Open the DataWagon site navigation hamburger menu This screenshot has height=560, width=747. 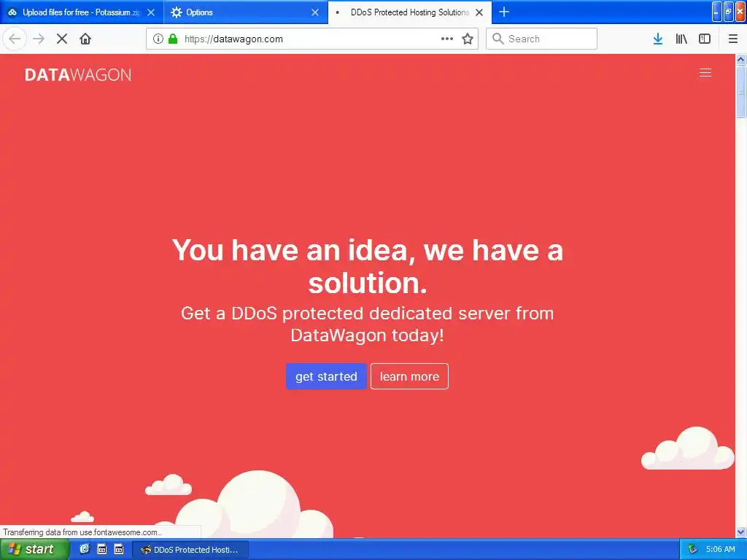(x=705, y=73)
